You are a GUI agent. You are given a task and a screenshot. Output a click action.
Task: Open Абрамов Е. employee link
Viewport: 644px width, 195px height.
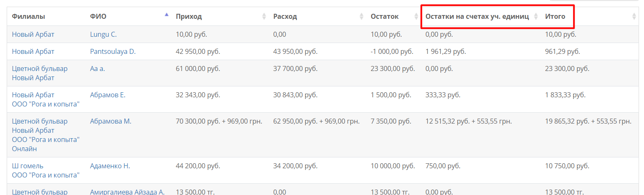[108, 95]
